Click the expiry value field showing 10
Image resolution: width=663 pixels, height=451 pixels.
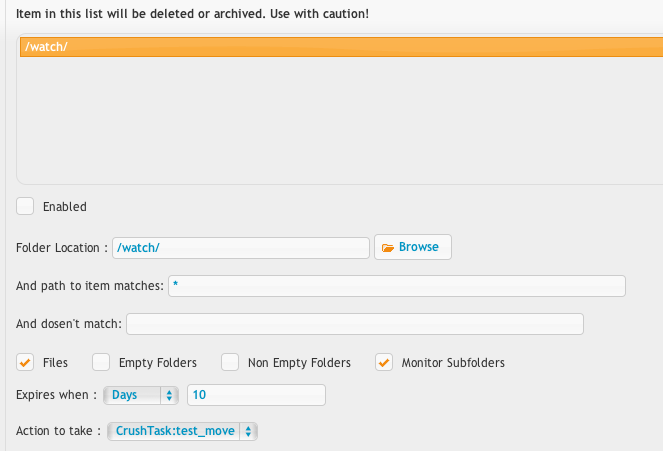coord(256,395)
